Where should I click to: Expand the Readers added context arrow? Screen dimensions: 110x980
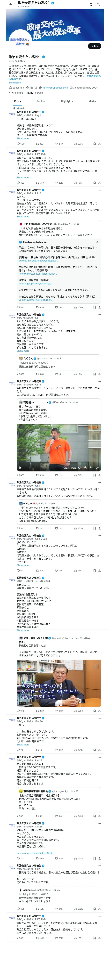pyautogui.click(x=97, y=242)
